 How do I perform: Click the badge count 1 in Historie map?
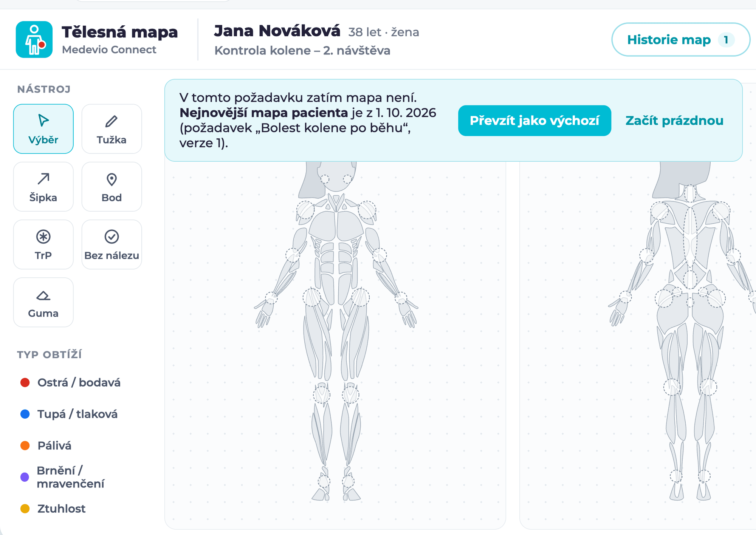pos(726,40)
